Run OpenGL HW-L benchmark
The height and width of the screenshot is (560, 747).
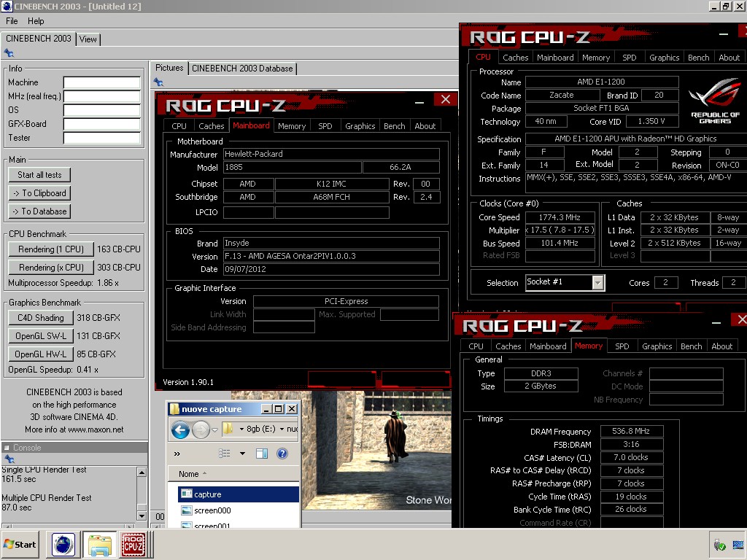[x=41, y=354]
